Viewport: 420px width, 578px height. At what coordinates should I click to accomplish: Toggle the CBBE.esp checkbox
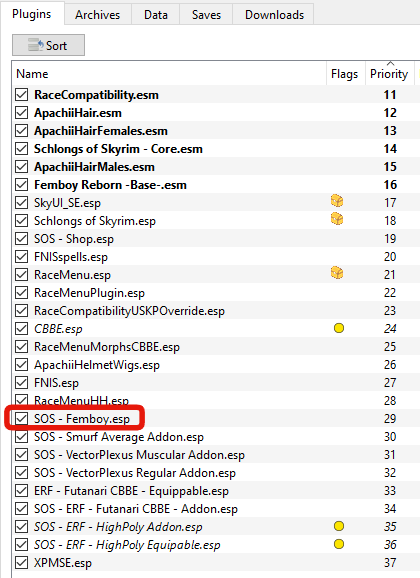coord(22,329)
